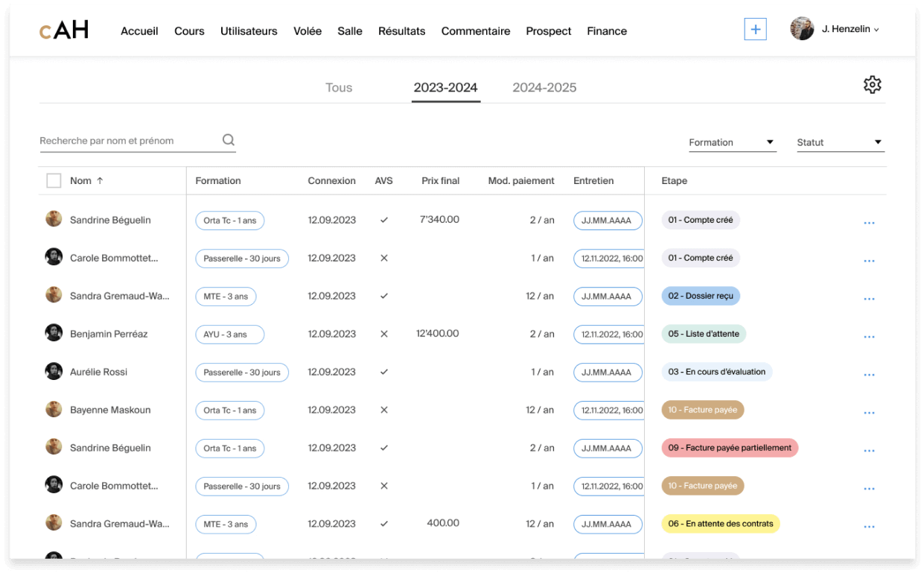
Task: Select the Tous tab
Action: 339,87
